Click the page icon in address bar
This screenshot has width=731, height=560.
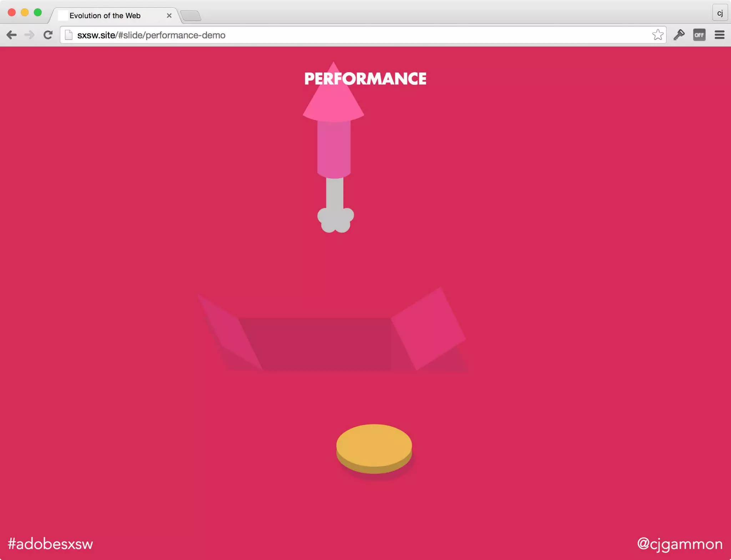point(69,35)
